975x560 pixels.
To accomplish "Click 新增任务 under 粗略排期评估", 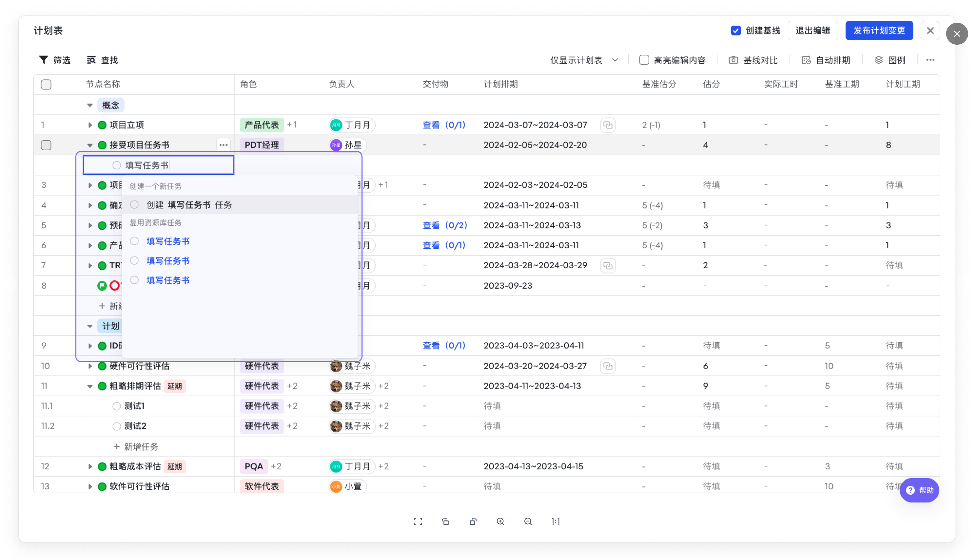I will 136,446.
